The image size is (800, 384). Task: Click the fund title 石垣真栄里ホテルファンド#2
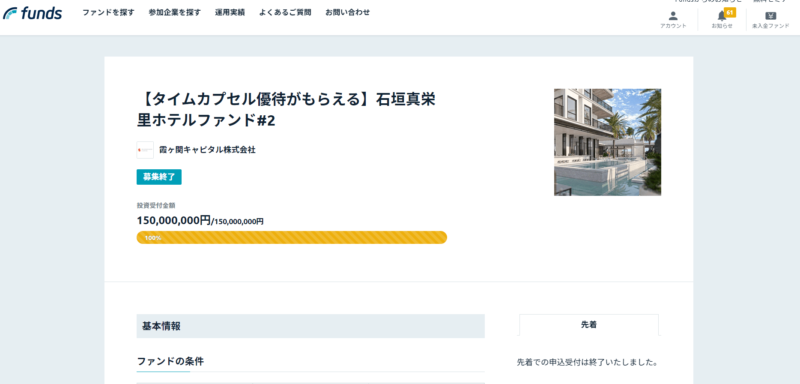tap(286, 110)
